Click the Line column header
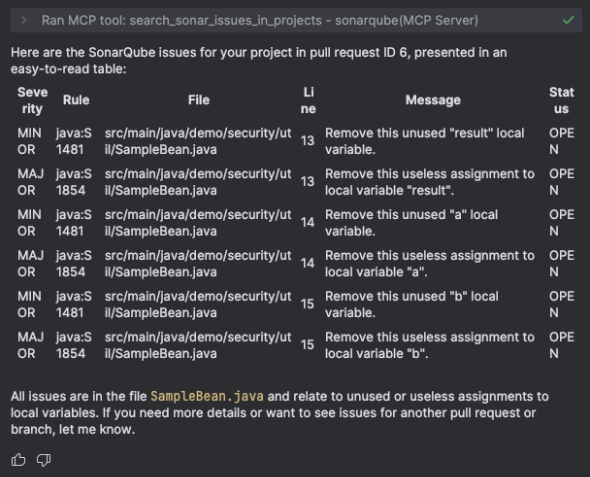590x477 pixels. click(308, 100)
